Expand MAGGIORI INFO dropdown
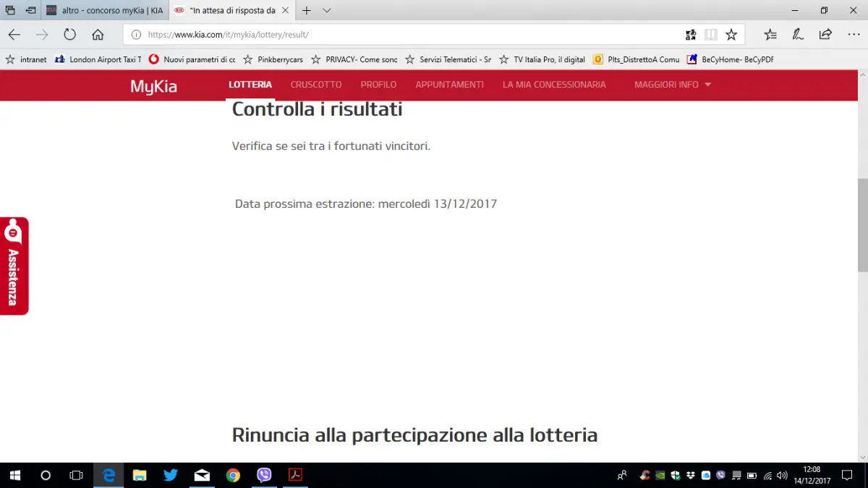Viewport: 868px width, 488px height. click(673, 85)
